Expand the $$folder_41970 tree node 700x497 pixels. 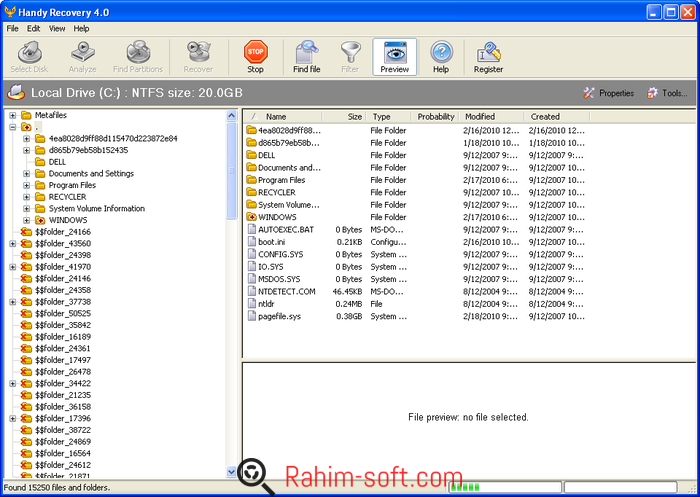[12, 267]
